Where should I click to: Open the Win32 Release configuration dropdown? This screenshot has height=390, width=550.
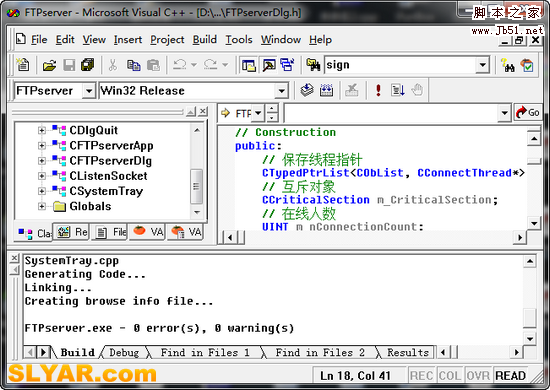coord(281,91)
